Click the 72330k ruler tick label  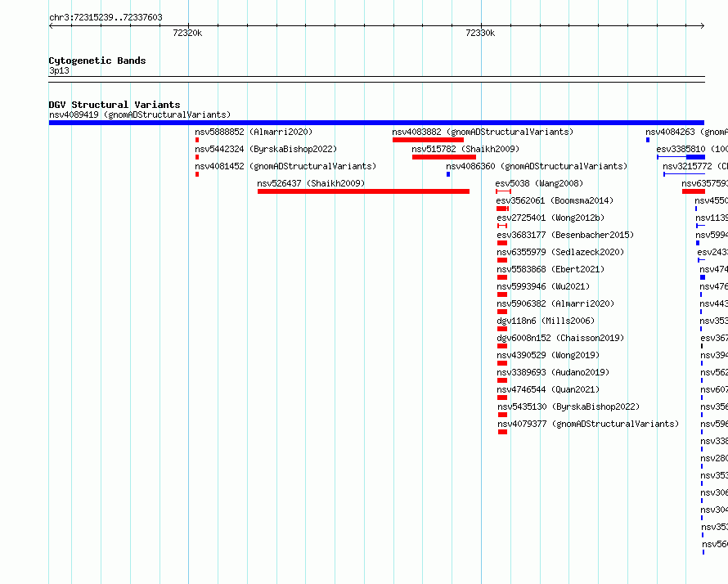480,33
